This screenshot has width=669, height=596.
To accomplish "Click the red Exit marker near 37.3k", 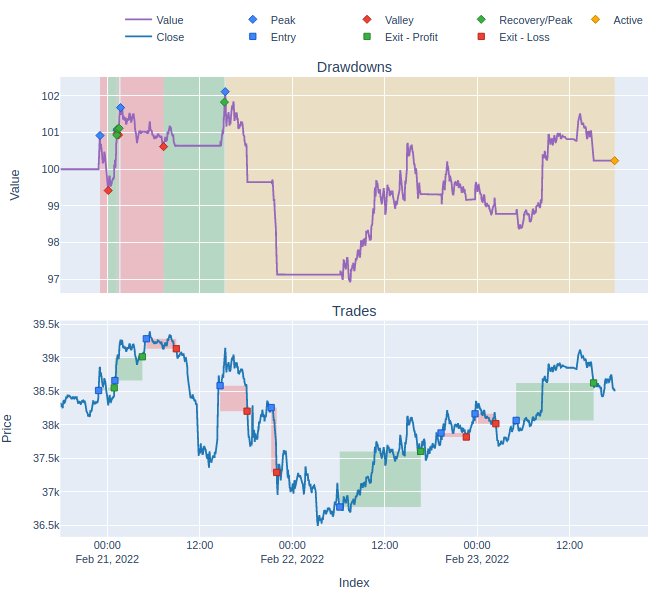I will (277, 472).
